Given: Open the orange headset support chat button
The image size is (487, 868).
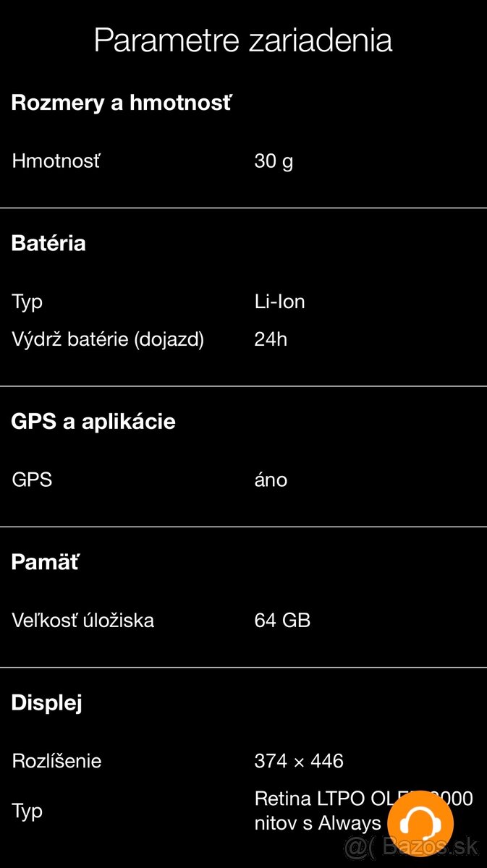Looking at the screenshot, I should [420, 823].
